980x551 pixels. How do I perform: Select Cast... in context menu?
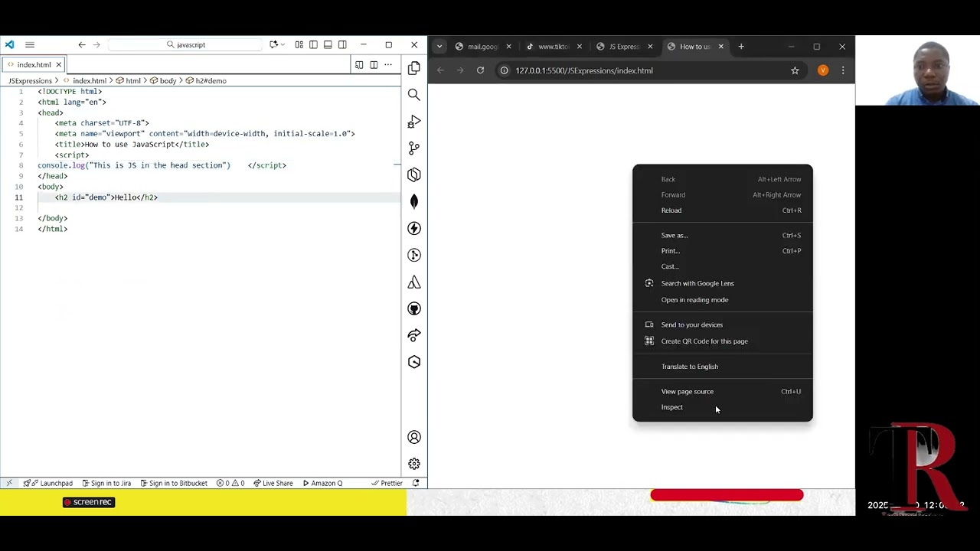click(x=723, y=266)
